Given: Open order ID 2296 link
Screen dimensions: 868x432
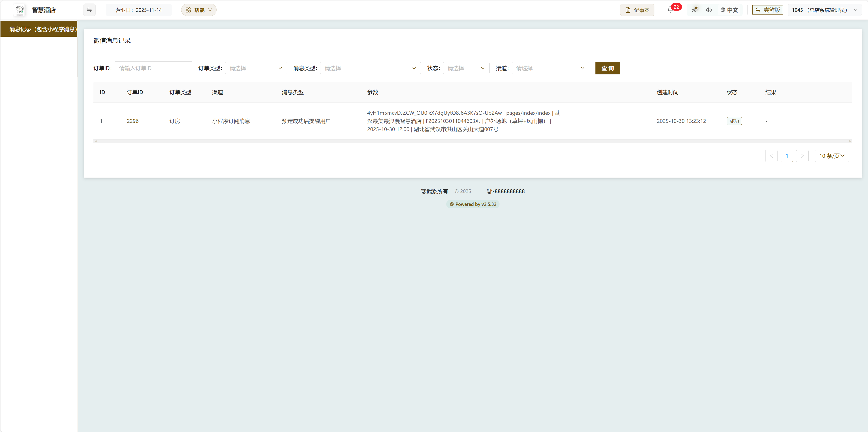Looking at the screenshot, I should (132, 121).
